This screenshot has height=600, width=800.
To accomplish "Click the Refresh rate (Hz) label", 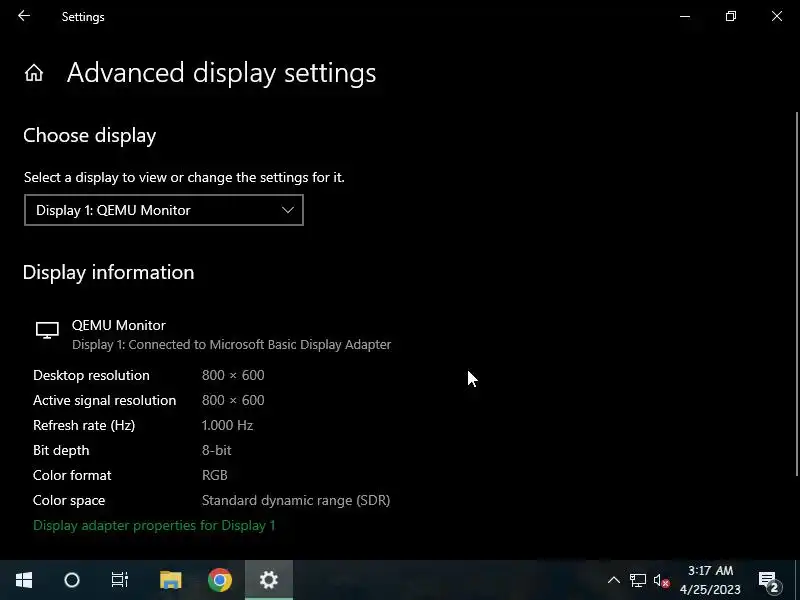I will [84, 426].
